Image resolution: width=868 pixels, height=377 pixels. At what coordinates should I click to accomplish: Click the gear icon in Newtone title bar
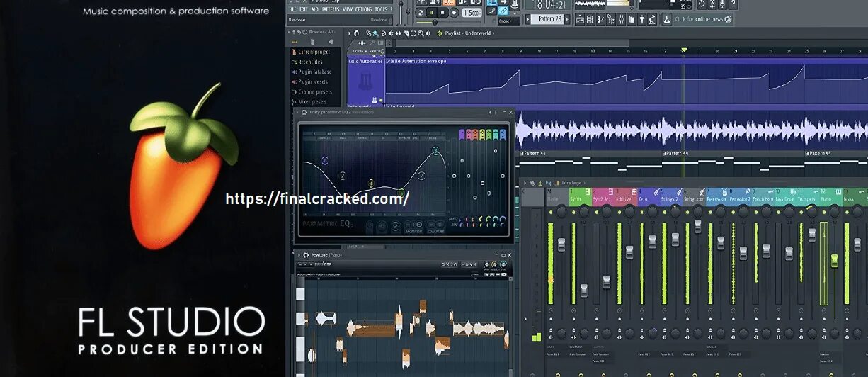306,255
